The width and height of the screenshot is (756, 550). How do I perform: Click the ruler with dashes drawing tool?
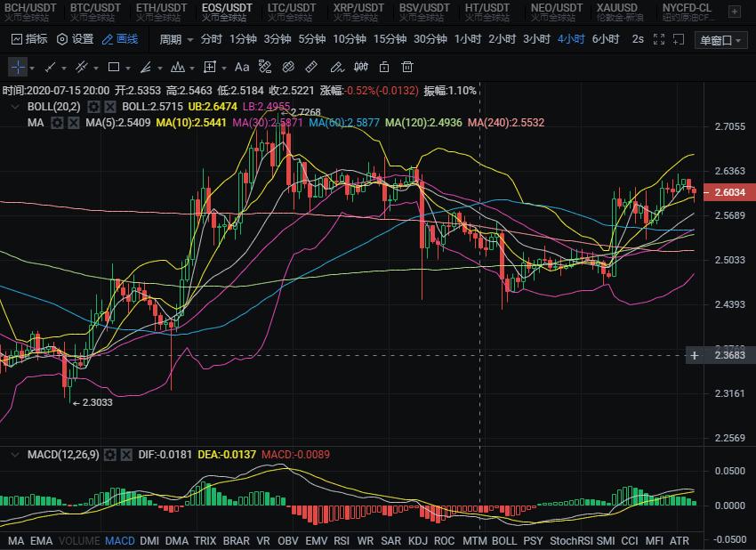(265, 67)
